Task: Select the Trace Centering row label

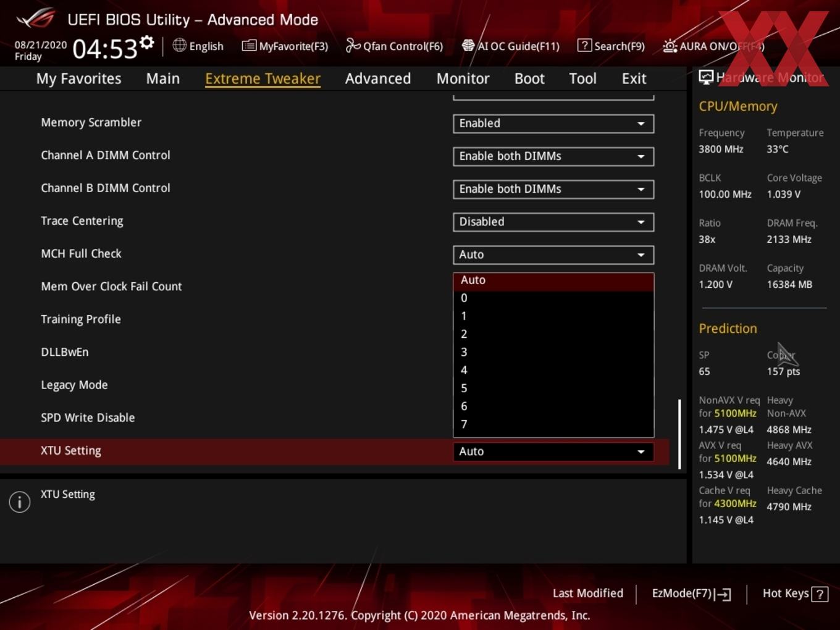Action: coord(82,221)
